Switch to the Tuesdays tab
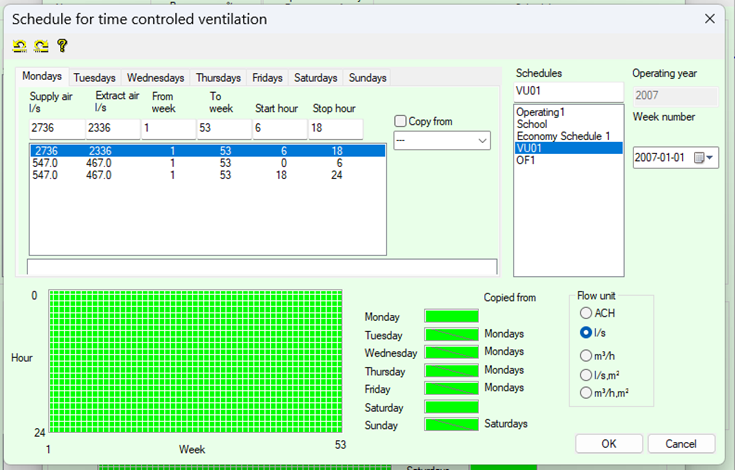This screenshot has height=470, width=735. tap(94, 77)
